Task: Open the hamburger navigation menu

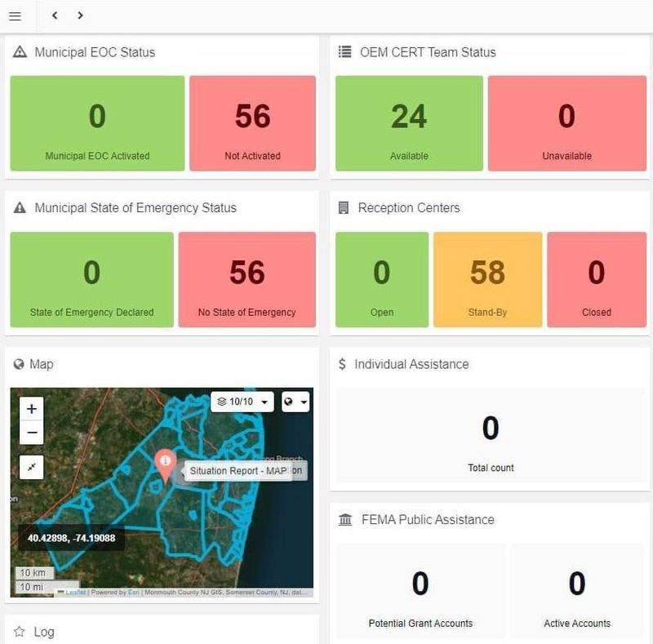Action: pyautogui.click(x=15, y=15)
